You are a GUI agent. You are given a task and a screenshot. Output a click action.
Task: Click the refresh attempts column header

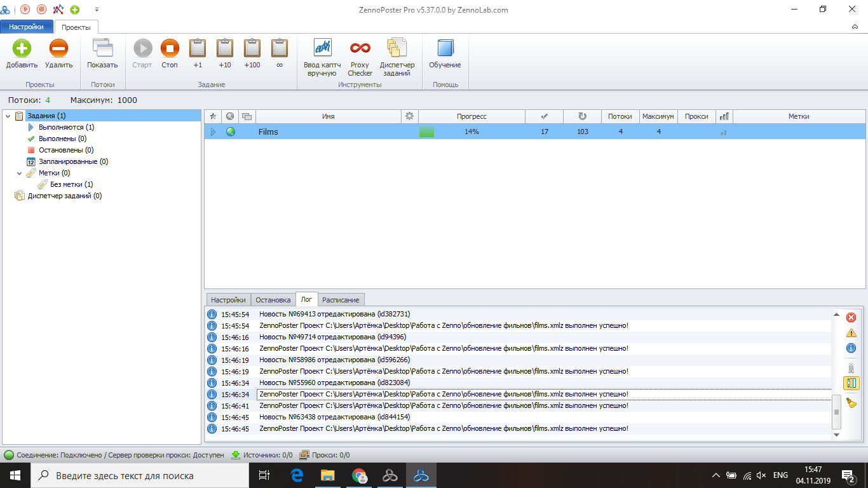tap(582, 116)
